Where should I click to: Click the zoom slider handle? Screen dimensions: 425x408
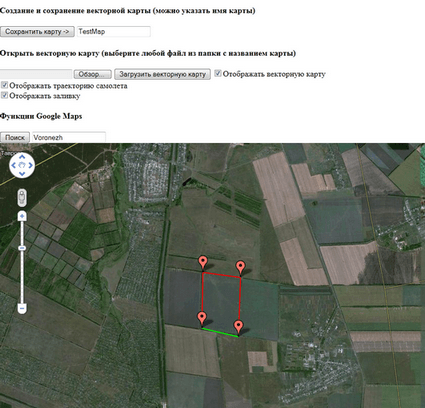(x=22, y=248)
